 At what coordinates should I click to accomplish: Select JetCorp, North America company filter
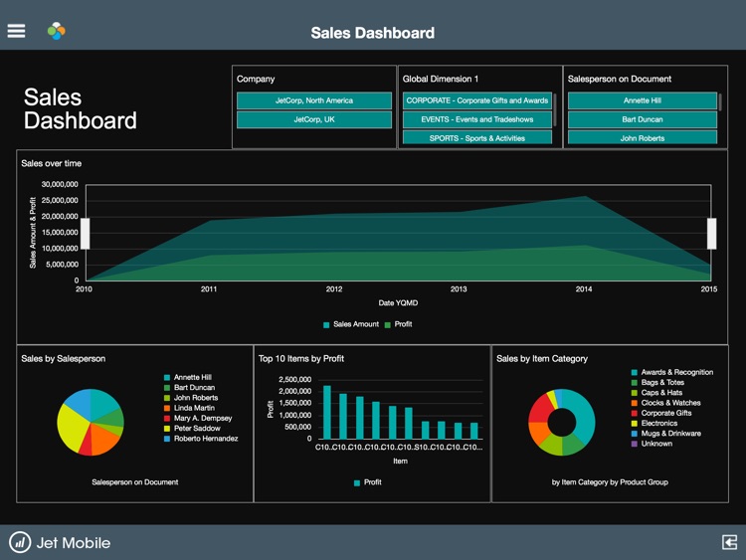click(x=314, y=100)
